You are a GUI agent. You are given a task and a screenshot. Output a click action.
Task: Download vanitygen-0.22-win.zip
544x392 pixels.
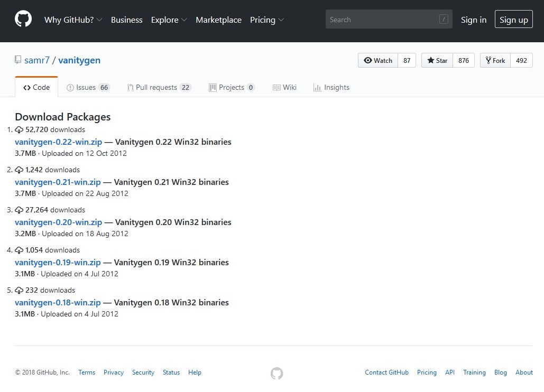[58, 142]
